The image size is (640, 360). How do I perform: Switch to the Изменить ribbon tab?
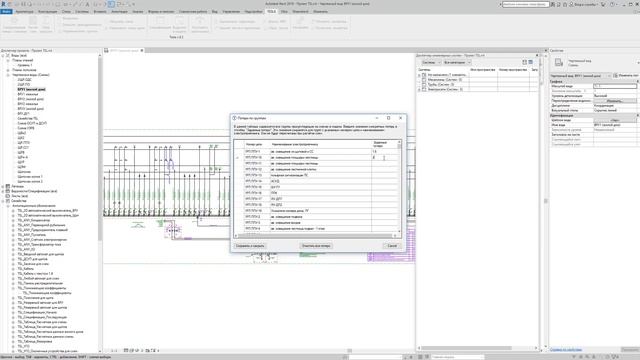[x=320, y=12]
